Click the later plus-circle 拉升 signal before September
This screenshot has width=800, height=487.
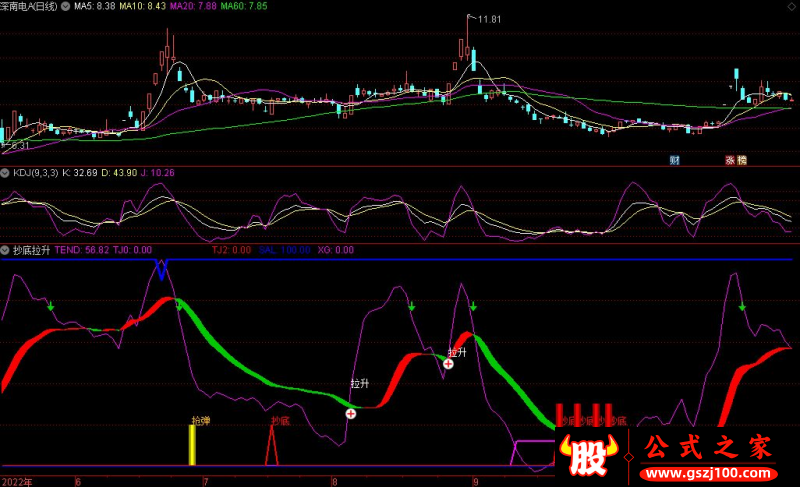(x=448, y=364)
